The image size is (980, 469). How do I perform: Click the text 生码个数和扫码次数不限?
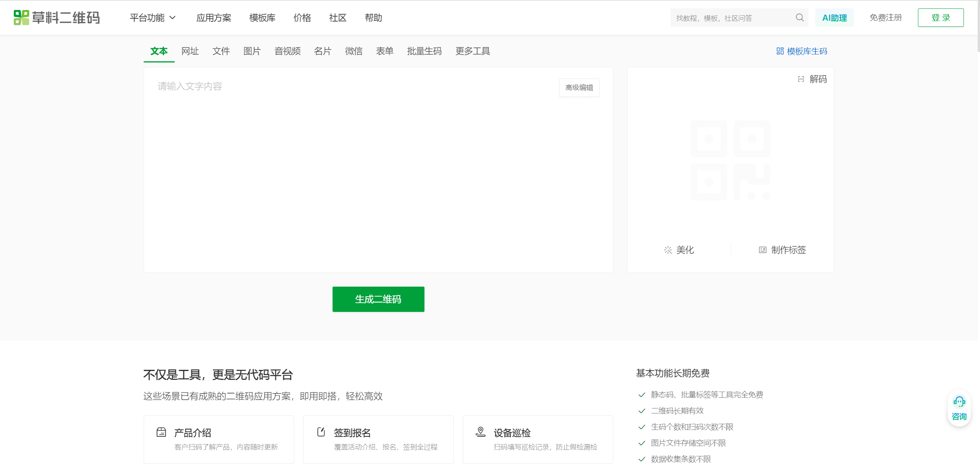[692, 427]
